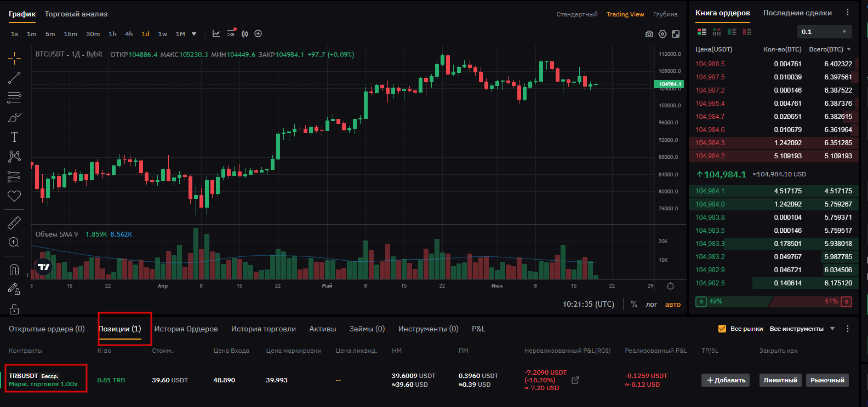Select the ruler measure tool
This screenshot has height=407, width=868.
(15, 222)
